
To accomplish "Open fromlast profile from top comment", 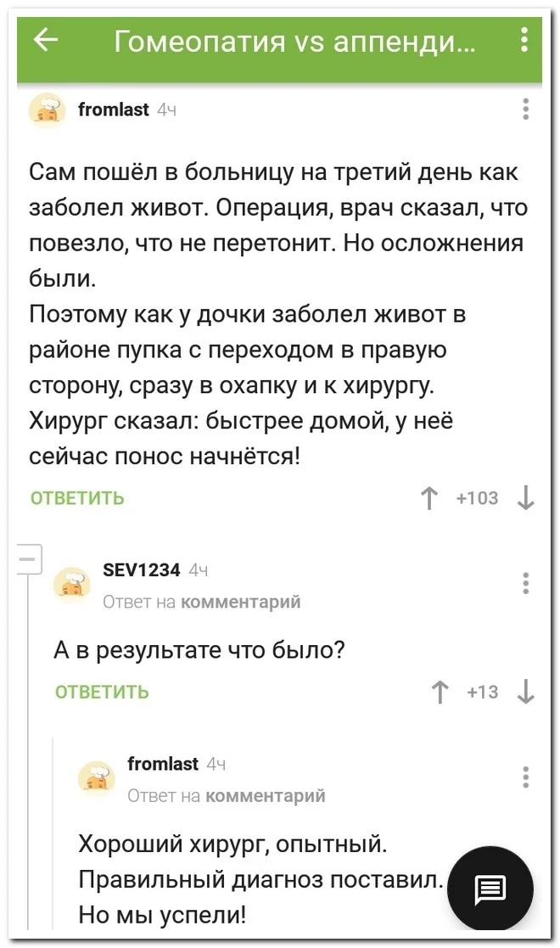I will coord(113,109).
